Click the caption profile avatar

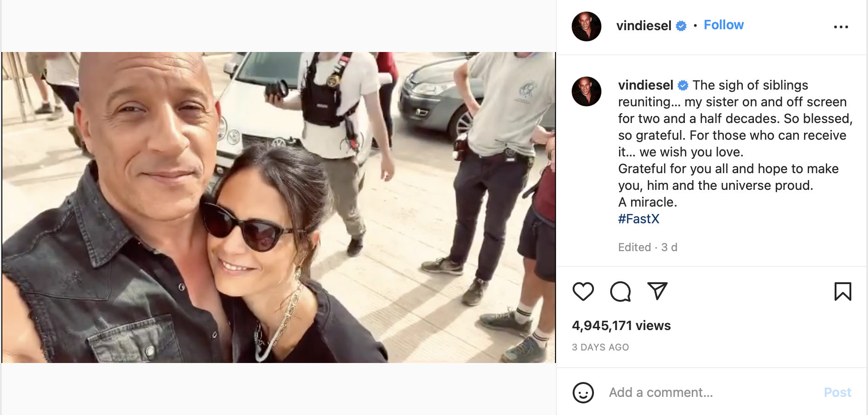[x=586, y=91]
